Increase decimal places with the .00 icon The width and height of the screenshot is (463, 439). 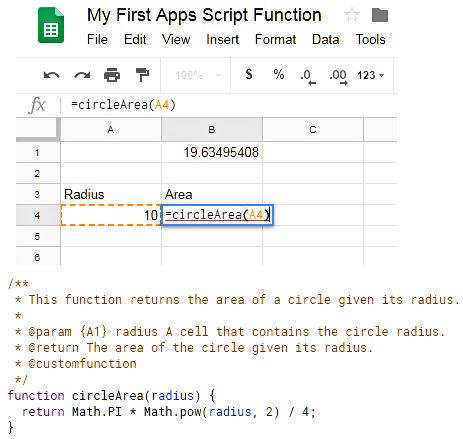[338, 77]
